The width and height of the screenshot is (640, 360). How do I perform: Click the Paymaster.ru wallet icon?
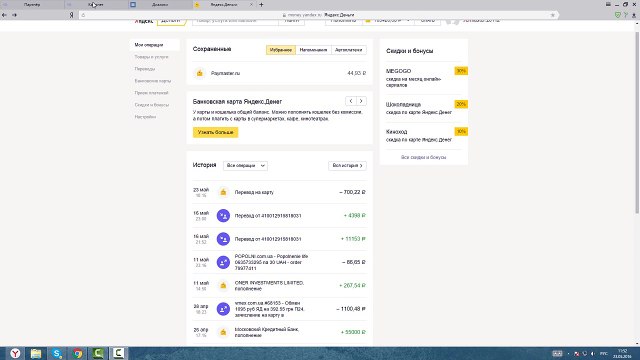(x=200, y=73)
